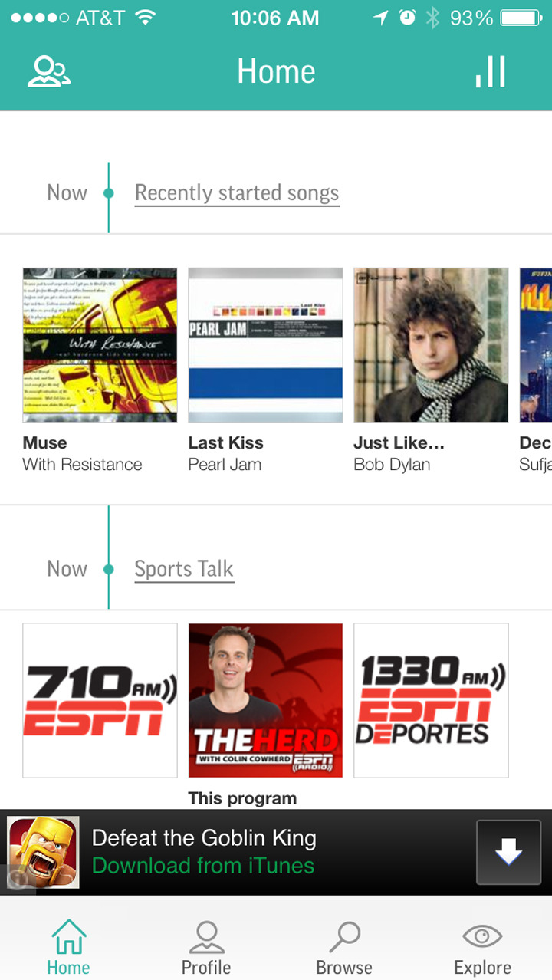Tap the Wi-Fi icon in status bar

[145, 18]
